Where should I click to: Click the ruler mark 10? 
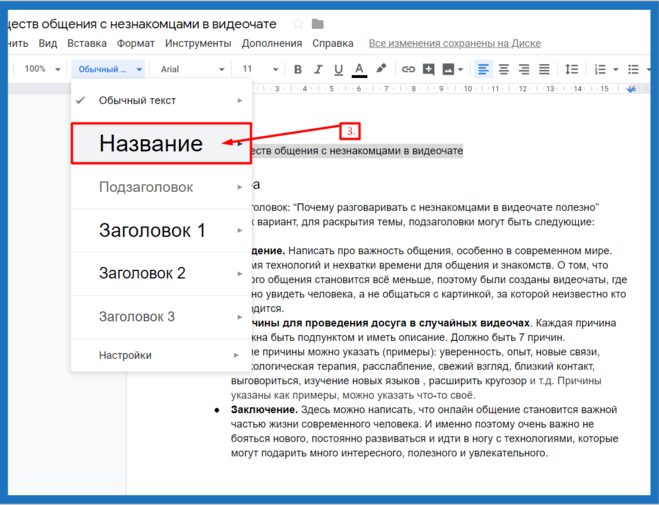[468, 89]
